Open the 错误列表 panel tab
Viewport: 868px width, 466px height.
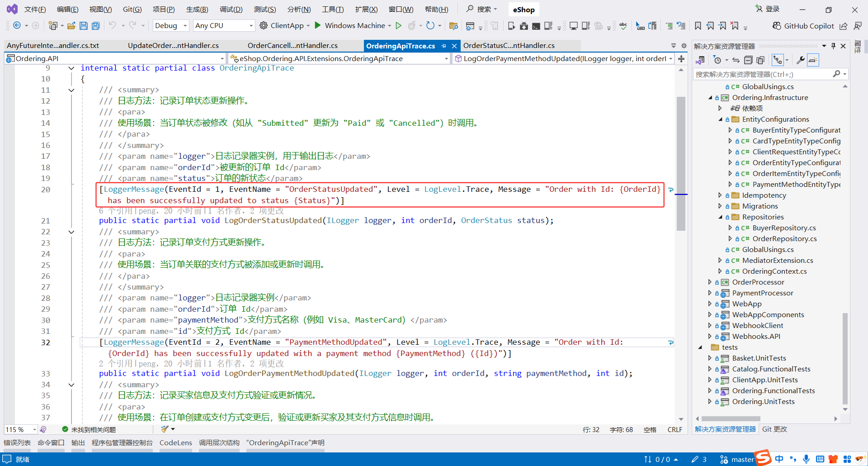(17, 443)
